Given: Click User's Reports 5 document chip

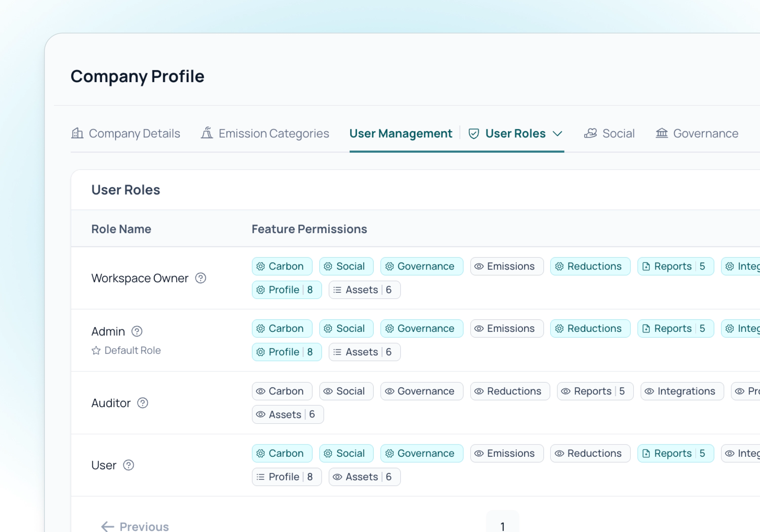Looking at the screenshot, I should [x=676, y=453].
